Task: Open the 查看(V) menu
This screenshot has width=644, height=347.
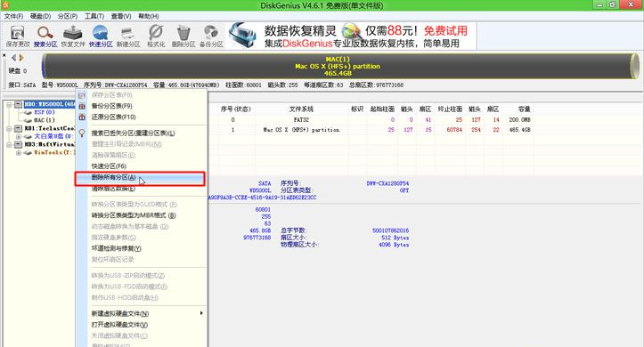Action: click(x=121, y=16)
